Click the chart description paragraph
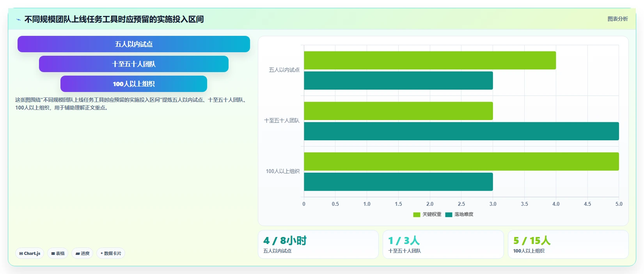This screenshot has height=274, width=644. click(131, 104)
